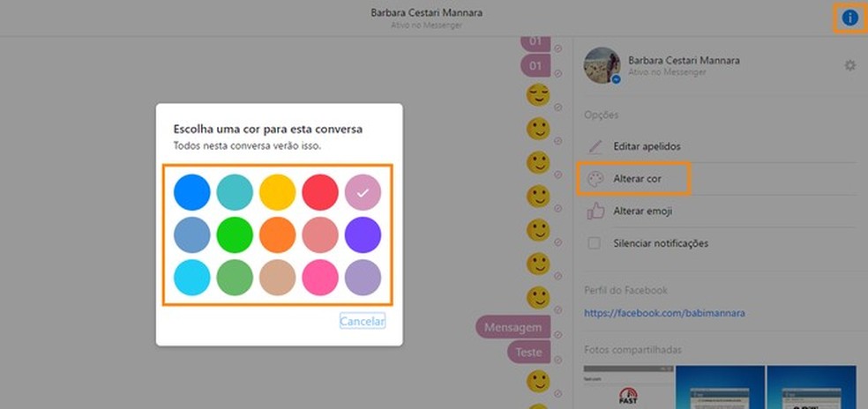Click the pencil icon for Editar apelidos
Screen dimensions: 868x409
pyautogui.click(x=595, y=146)
